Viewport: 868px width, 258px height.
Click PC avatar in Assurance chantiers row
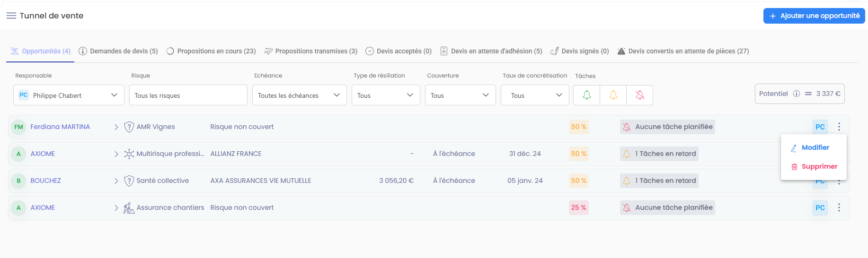pyautogui.click(x=820, y=207)
